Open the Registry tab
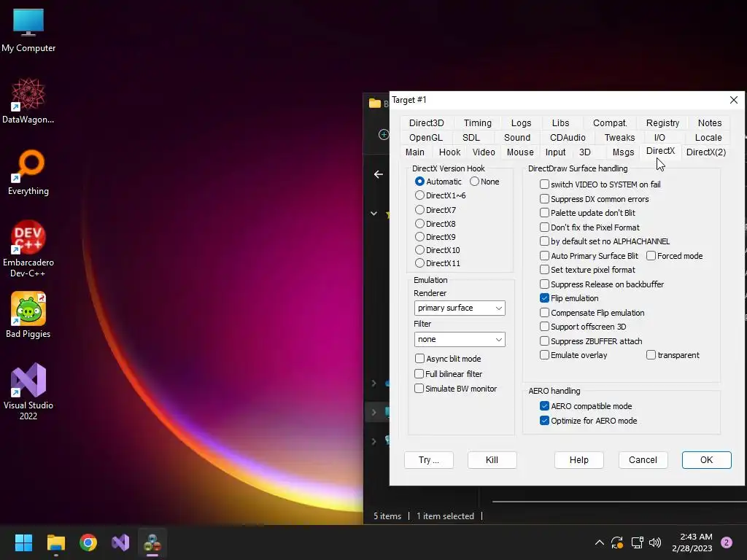Image resolution: width=747 pixels, height=560 pixels. click(x=662, y=122)
